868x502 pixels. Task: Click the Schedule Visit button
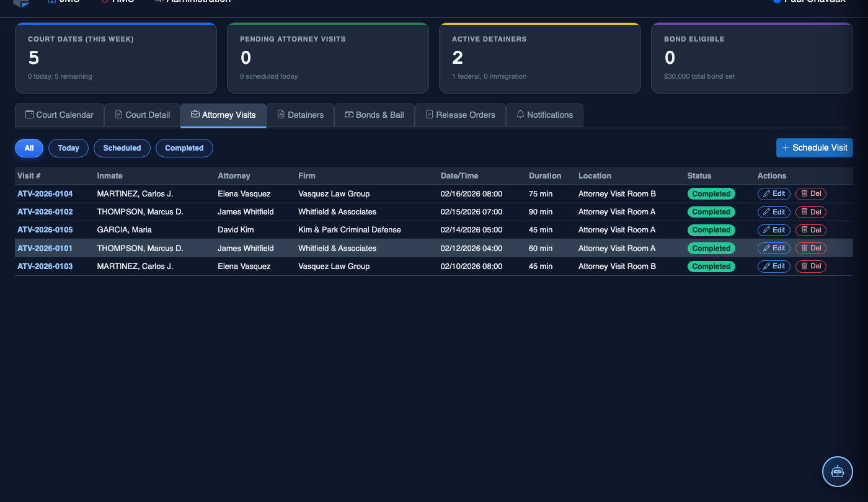815,148
